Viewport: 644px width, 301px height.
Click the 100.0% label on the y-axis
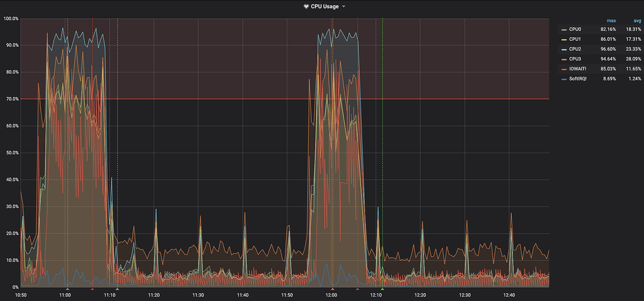tap(10, 18)
